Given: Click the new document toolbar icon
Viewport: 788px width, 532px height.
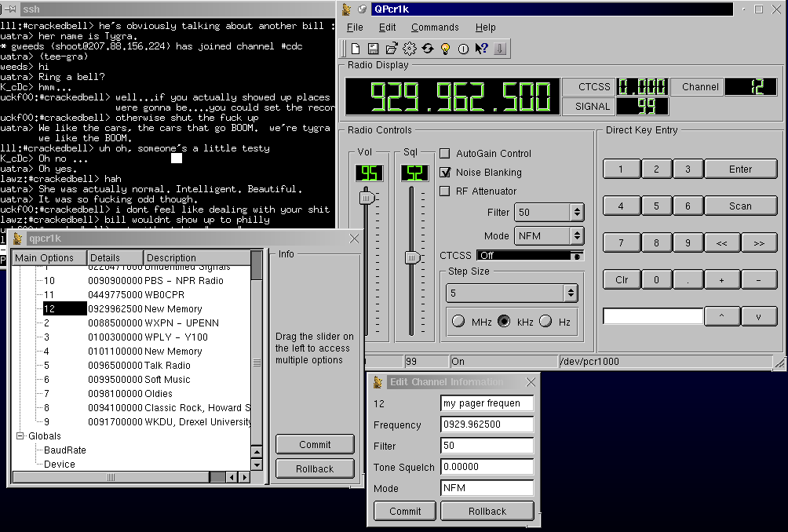Looking at the screenshot, I should tap(356, 49).
